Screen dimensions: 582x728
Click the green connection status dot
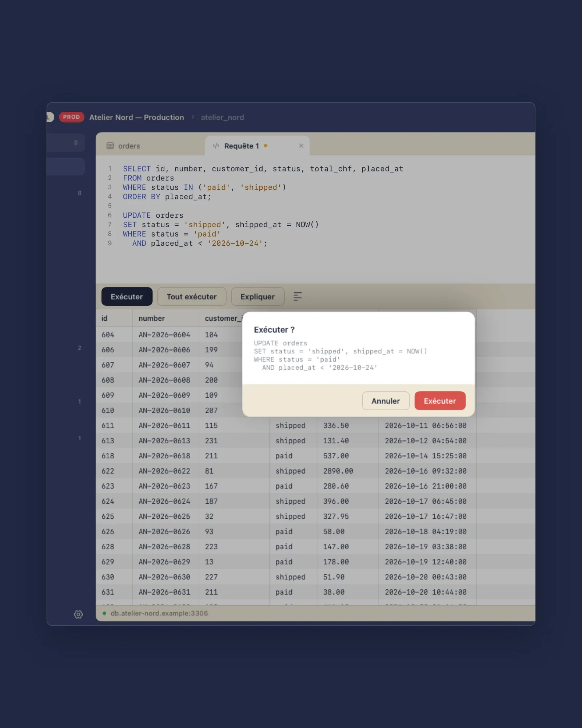pos(104,613)
